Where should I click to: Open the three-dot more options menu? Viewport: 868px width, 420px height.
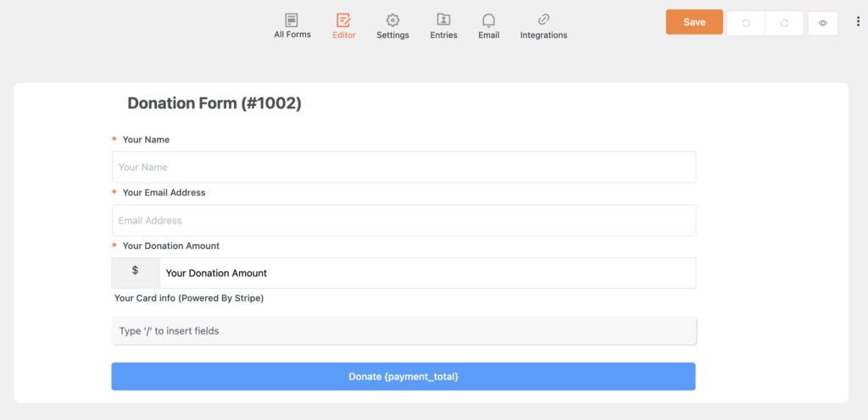coord(858,22)
